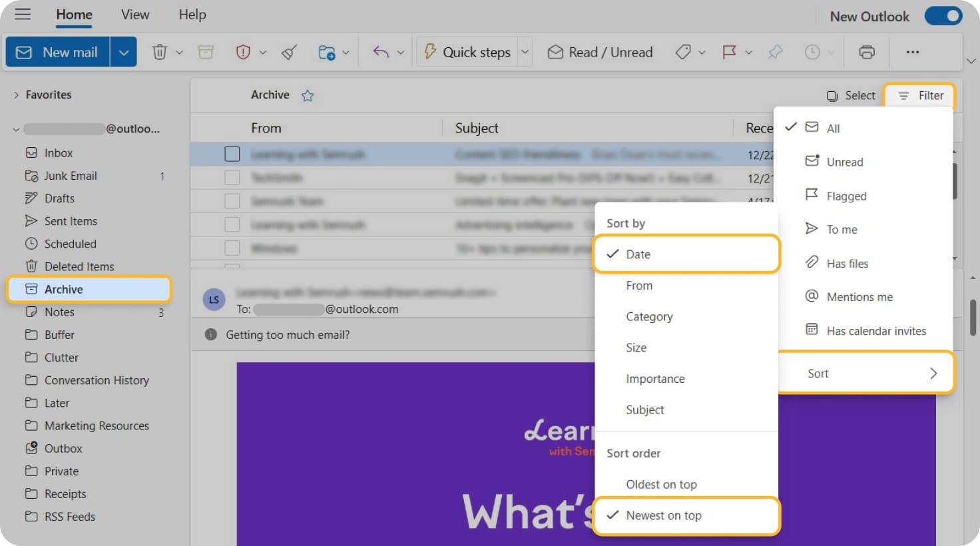This screenshot has width=980, height=546.
Task: Toggle the New Outlook switch off
Action: 943,16
